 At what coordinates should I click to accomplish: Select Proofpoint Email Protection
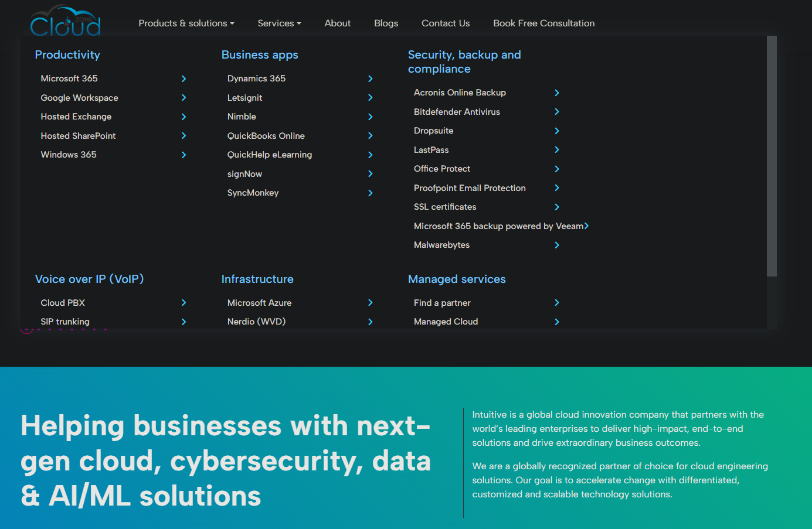pyautogui.click(x=470, y=188)
